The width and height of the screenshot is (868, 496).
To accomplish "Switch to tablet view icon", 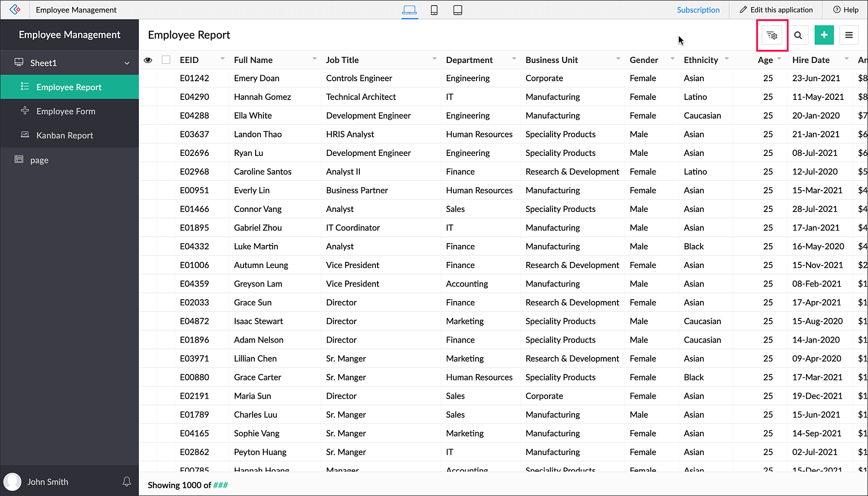I will pyautogui.click(x=457, y=10).
